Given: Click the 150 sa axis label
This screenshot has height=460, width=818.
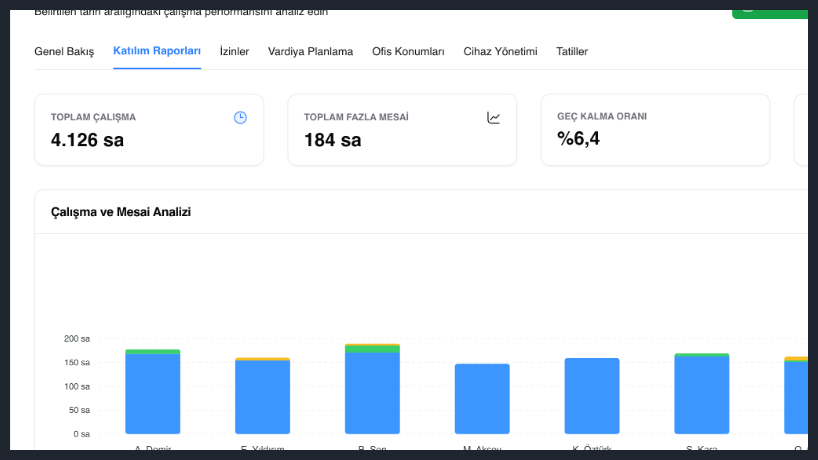Looking at the screenshot, I should pyautogui.click(x=77, y=362).
